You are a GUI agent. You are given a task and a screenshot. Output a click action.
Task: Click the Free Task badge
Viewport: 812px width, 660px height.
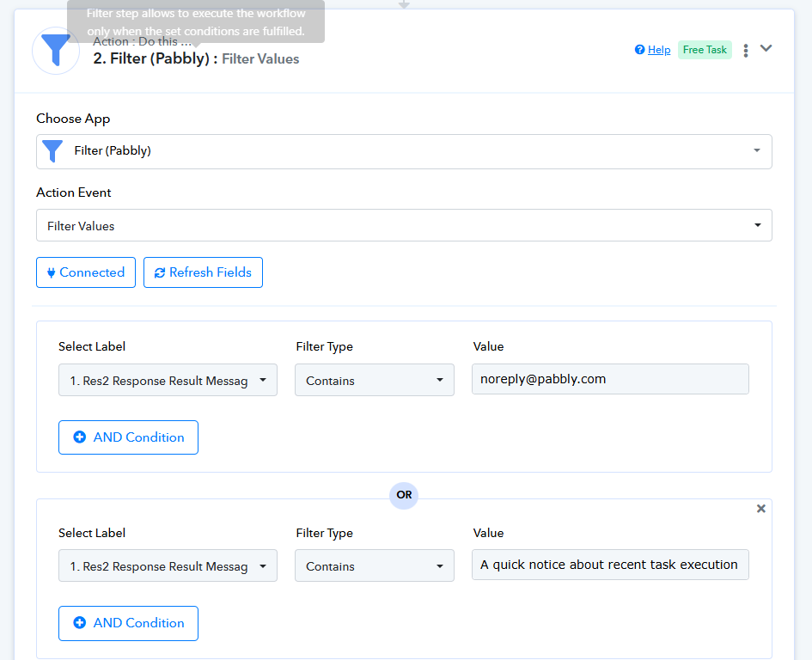click(705, 50)
